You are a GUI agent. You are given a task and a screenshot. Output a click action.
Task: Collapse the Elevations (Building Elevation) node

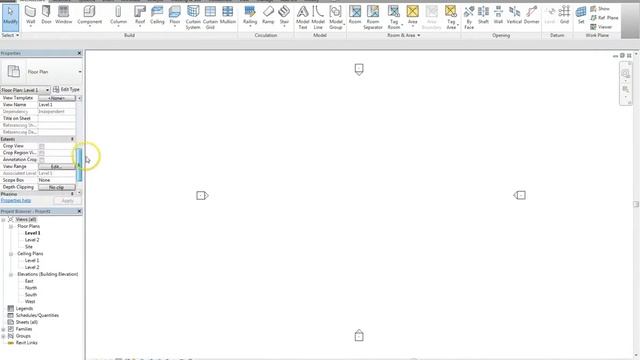click(11, 275)
